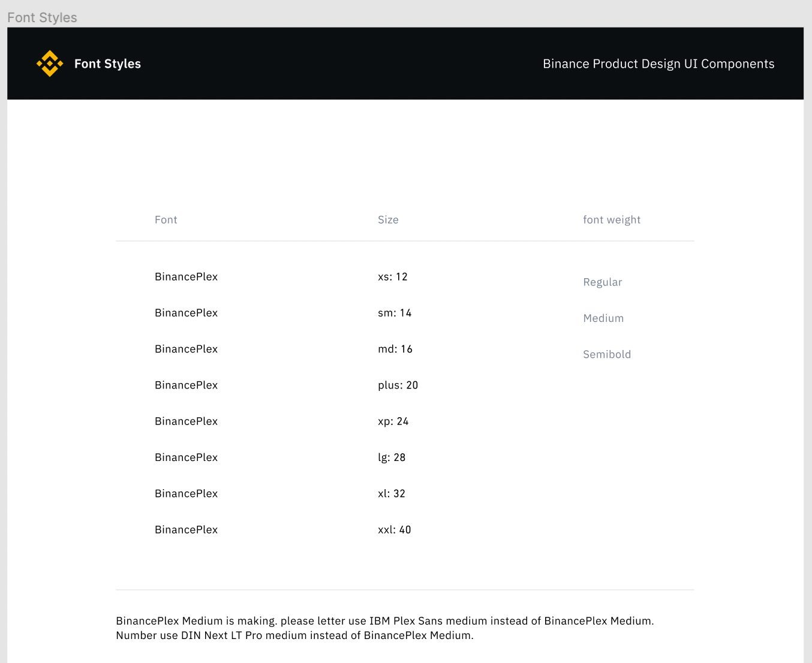Select BinancePlex in the sm: 14 row

186,312
